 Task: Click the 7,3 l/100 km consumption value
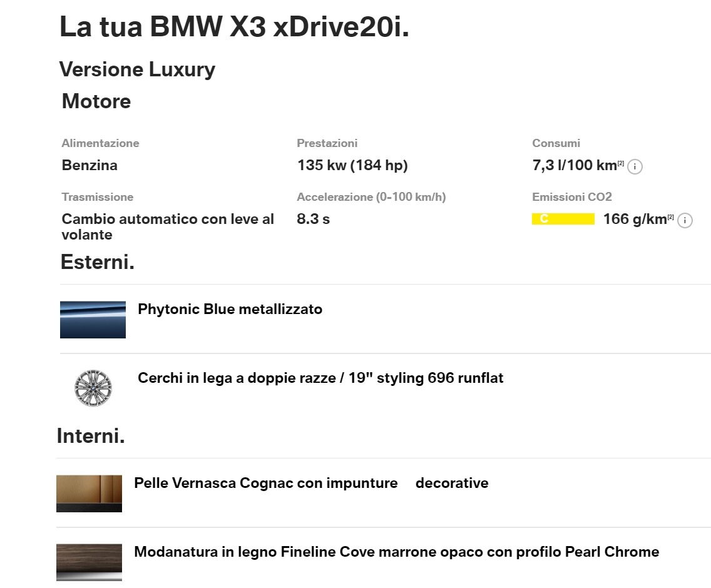tap(575, 165)
